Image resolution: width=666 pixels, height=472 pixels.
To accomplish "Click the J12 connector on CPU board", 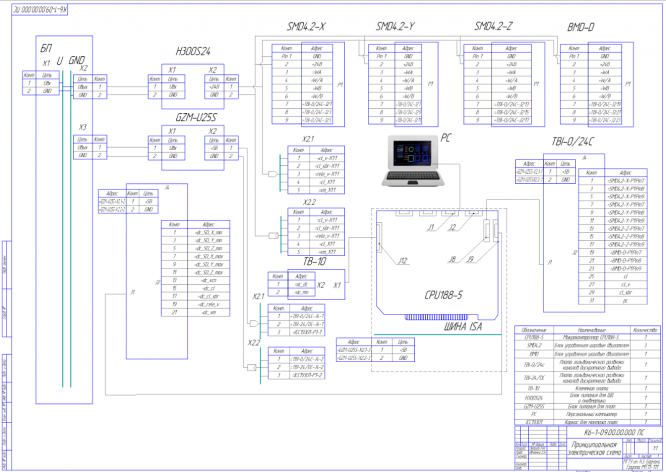I will point(379,238).
